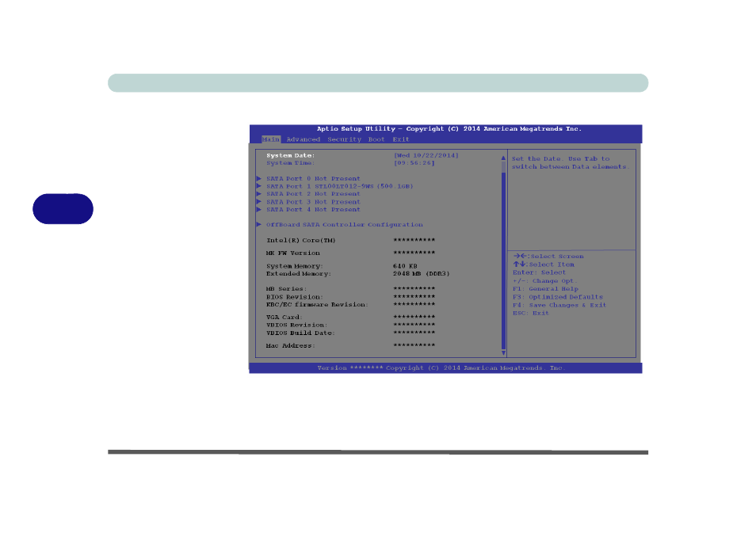The width and height of the screenshot is (756, 533).
Task: Click the vertical scrollbar track
Action: point(502,253)
